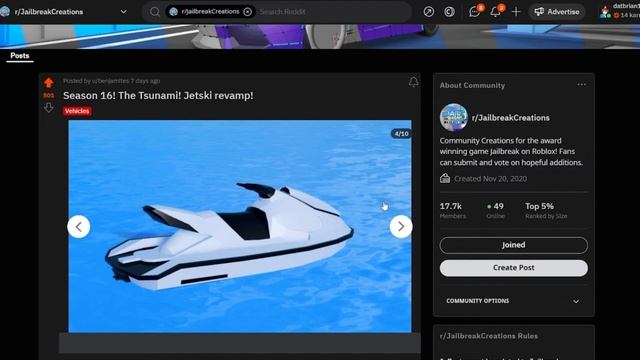The image size is (640, 360).
Task: Click r/JailbreakCreations name in About Community
Action: click(511, 118)
